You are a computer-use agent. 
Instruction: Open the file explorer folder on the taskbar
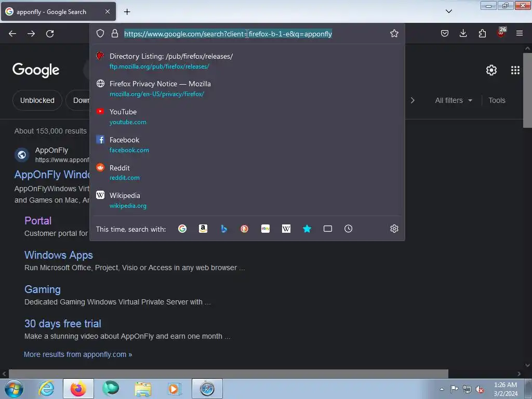[143, 389]
